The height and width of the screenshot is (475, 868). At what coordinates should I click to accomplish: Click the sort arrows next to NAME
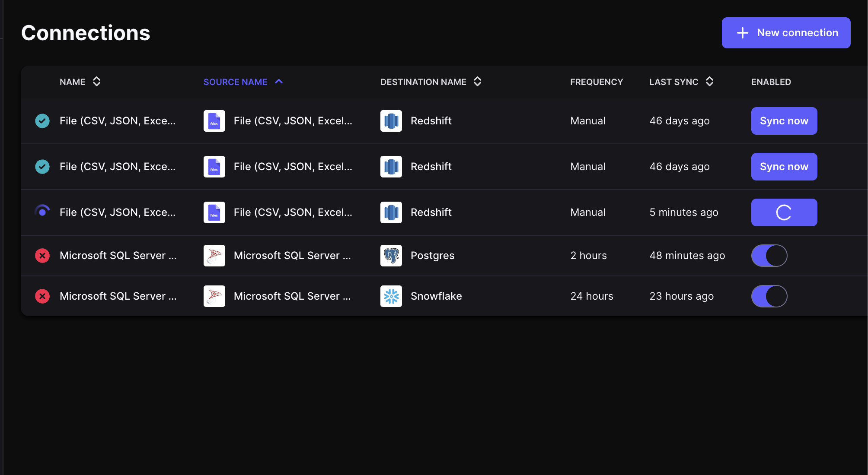point(97,82)
